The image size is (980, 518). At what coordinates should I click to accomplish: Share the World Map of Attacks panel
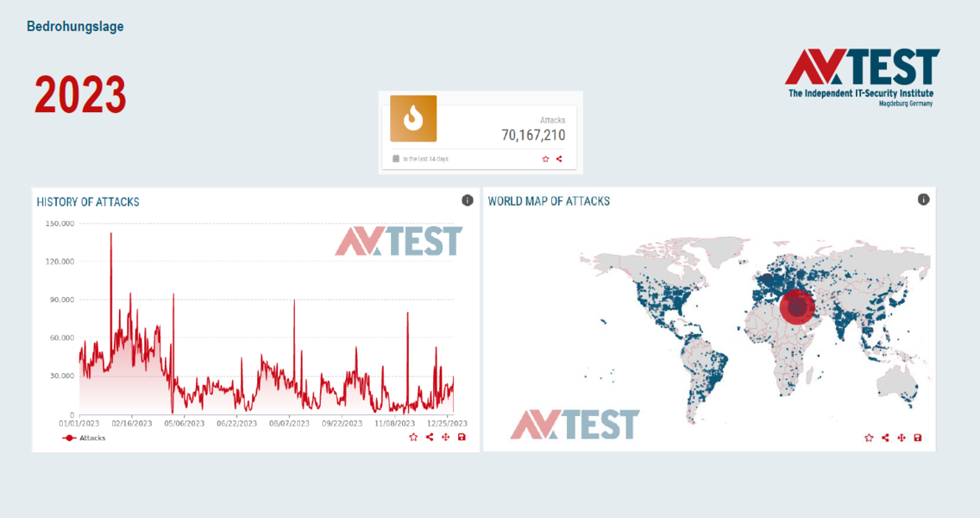pos(885,438)
